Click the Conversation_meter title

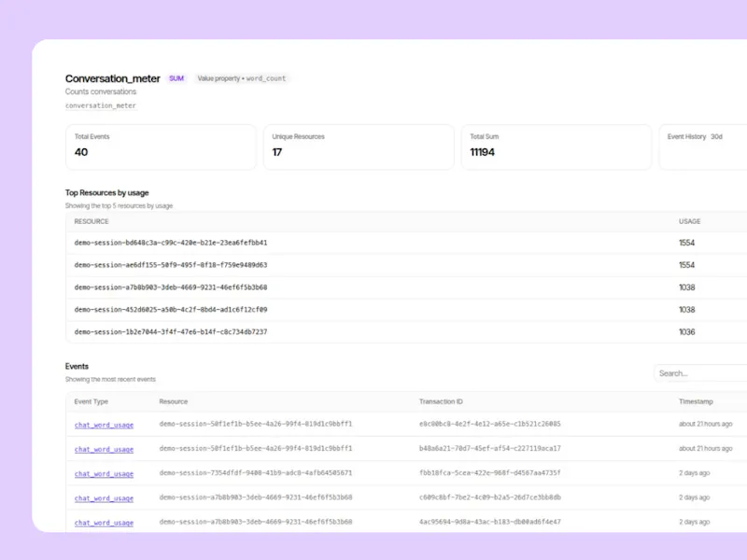coord(112,78)
